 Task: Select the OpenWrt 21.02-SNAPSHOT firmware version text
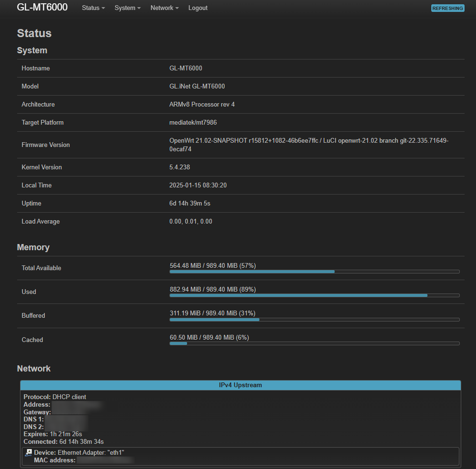[309, 145]
